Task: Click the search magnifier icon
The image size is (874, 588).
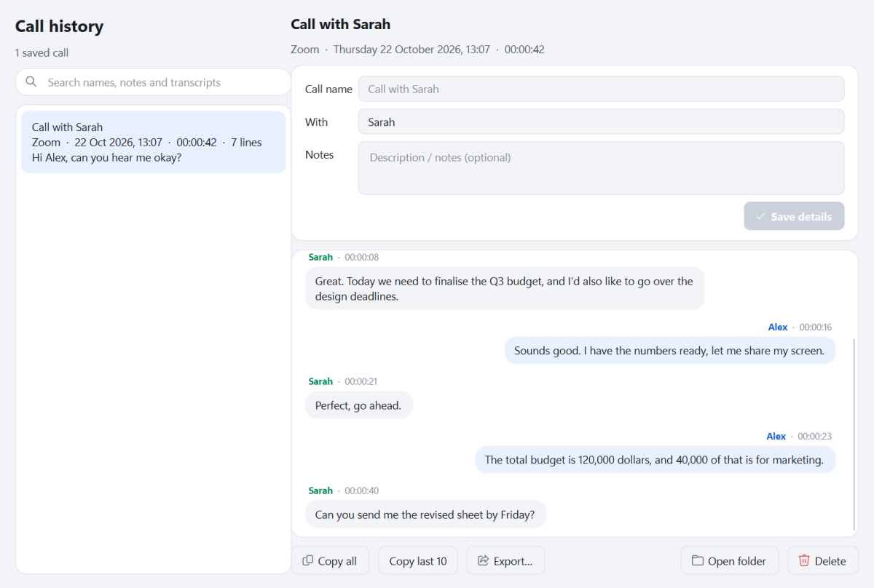Action: [x=31, y=82]
